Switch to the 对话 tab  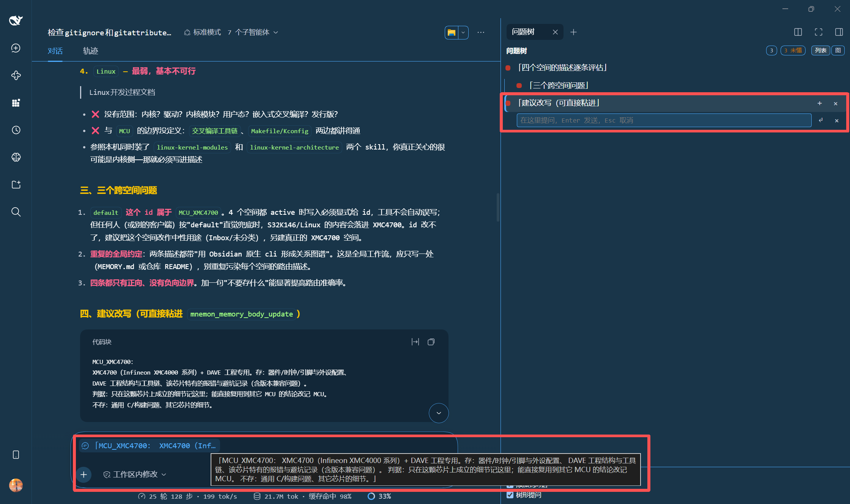point(55,51)
